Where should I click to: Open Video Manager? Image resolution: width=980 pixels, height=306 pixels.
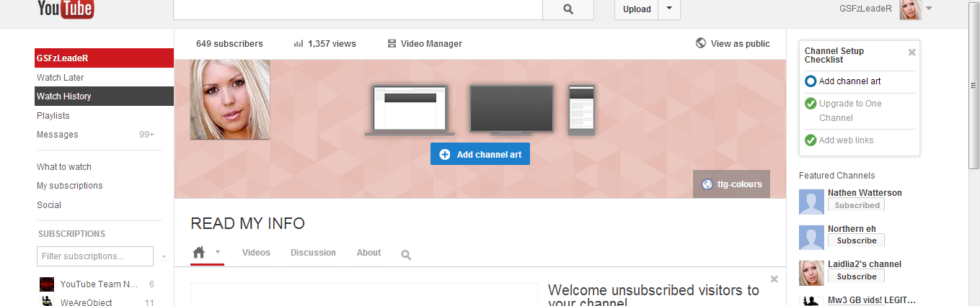(431, 44)
